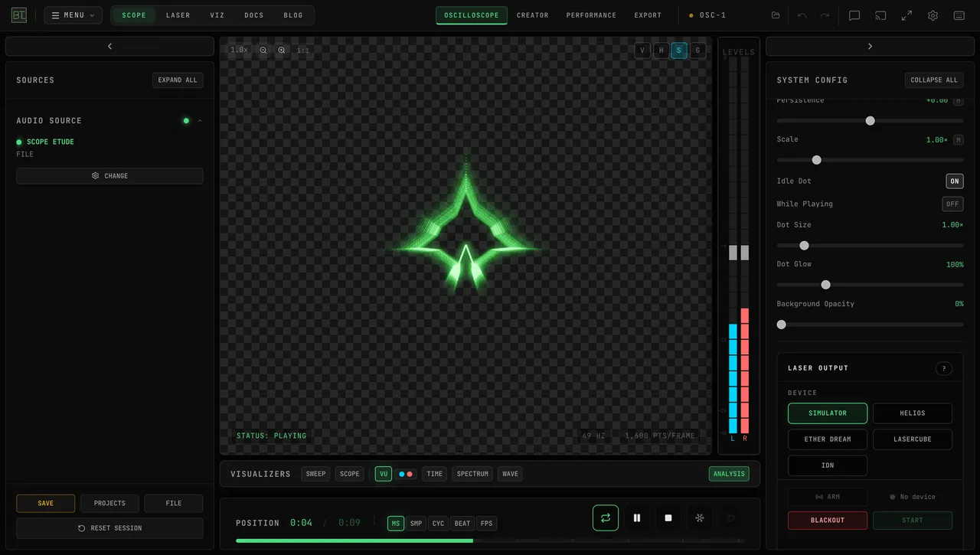The width and height of the screenshot is (980, 555).
Task: Toggle the V flip button
Action: pyautogui.click(x=642, y=51)
